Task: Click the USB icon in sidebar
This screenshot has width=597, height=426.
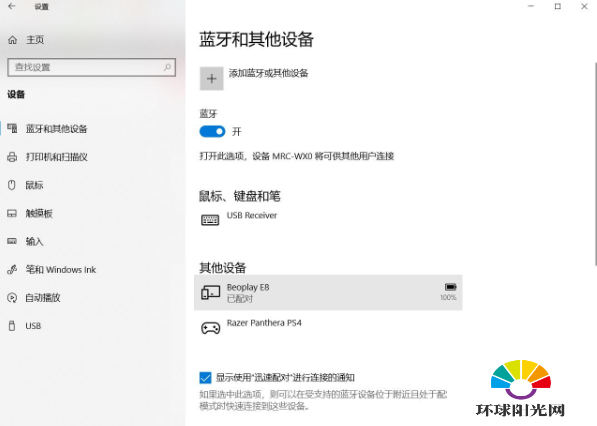Action: [x=12, y=326]
